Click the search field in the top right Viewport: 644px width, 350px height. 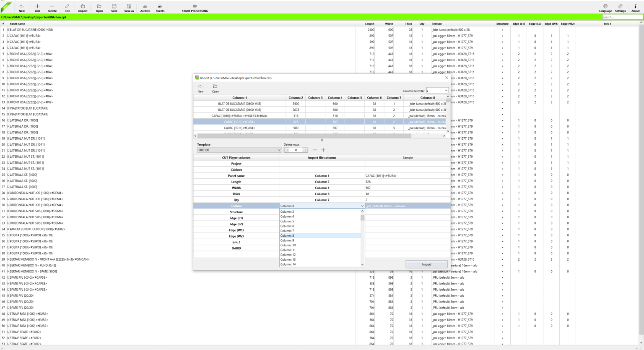point(622,17)
